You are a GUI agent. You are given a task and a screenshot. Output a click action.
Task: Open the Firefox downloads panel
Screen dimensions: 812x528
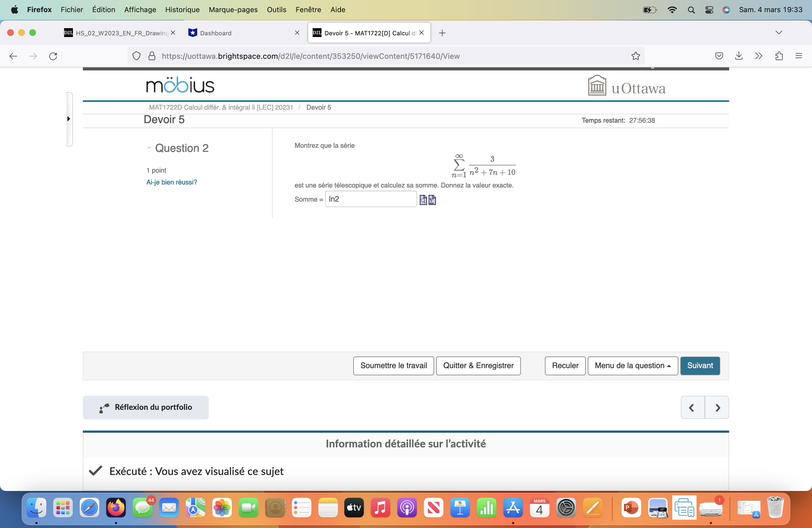coord(739,56)
